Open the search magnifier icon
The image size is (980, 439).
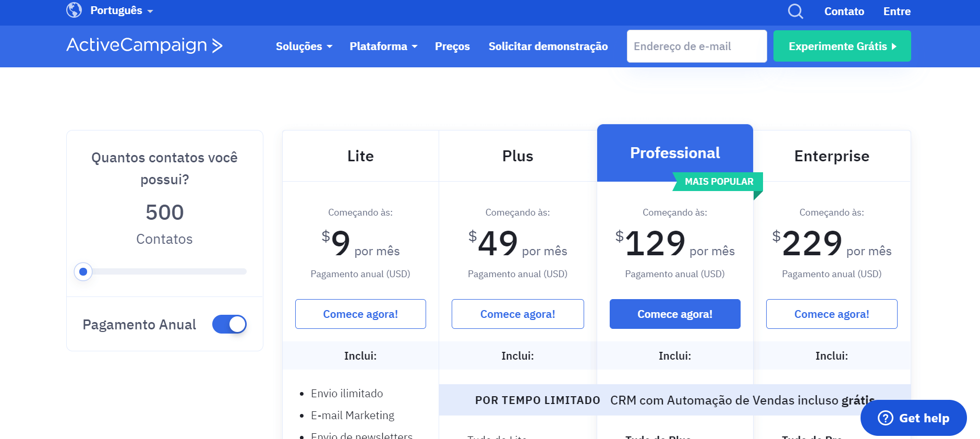[795, 11]
